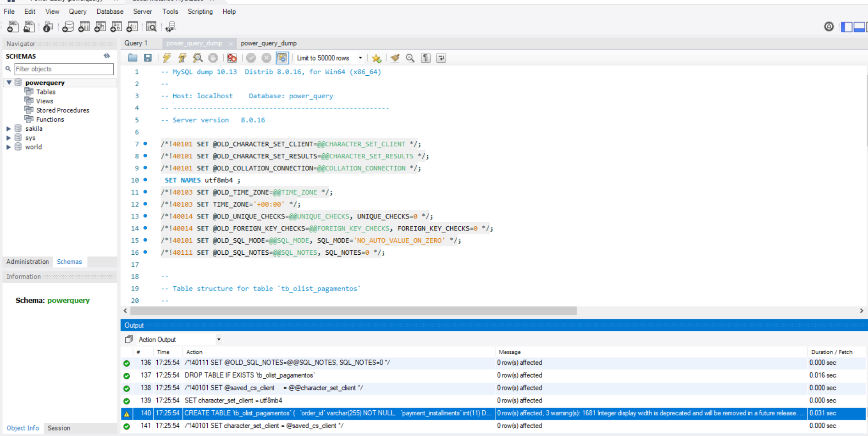Viewport: 868px width, 436px height.
Task: Select output row 140 CREATE TABLE warning
Action: 493,413
